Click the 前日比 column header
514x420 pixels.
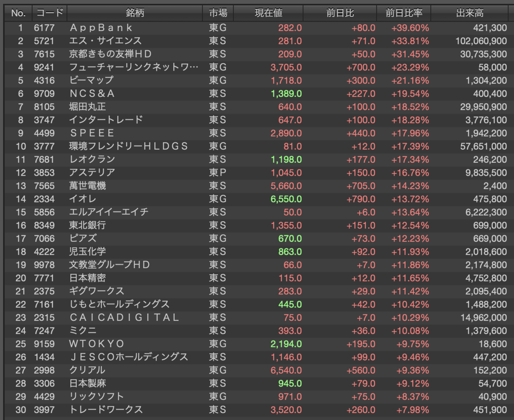click(340, 13)
